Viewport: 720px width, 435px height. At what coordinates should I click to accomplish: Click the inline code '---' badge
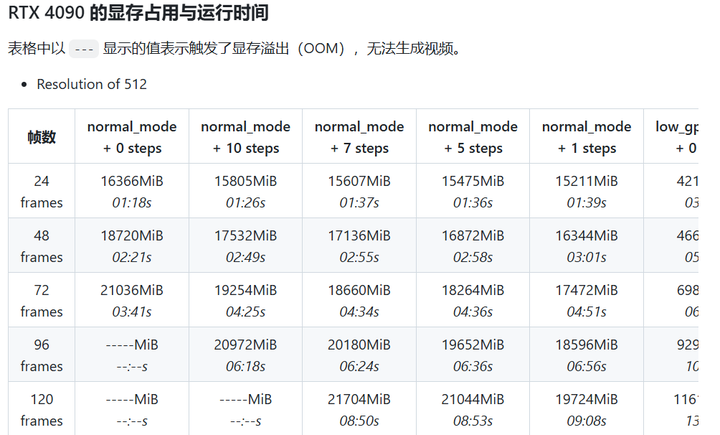tap(84, 49)
